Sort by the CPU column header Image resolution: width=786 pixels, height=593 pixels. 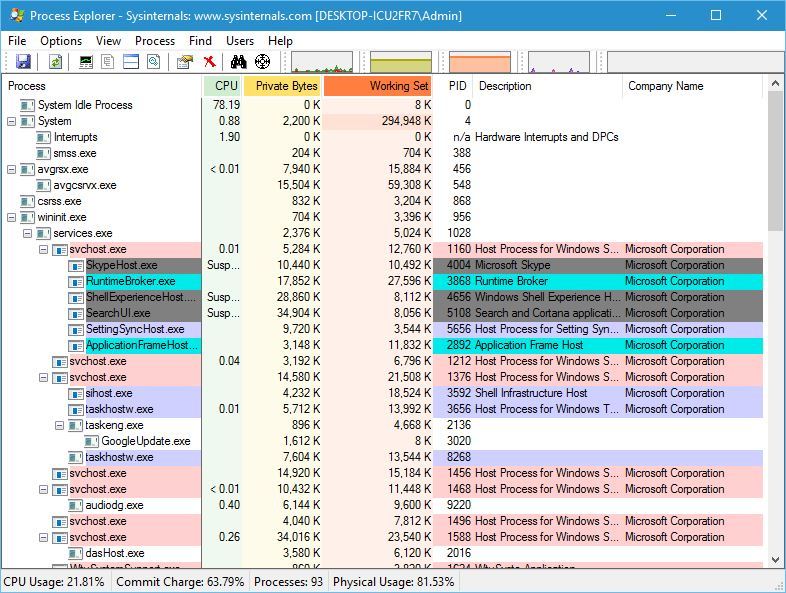[x=222, y=86]
